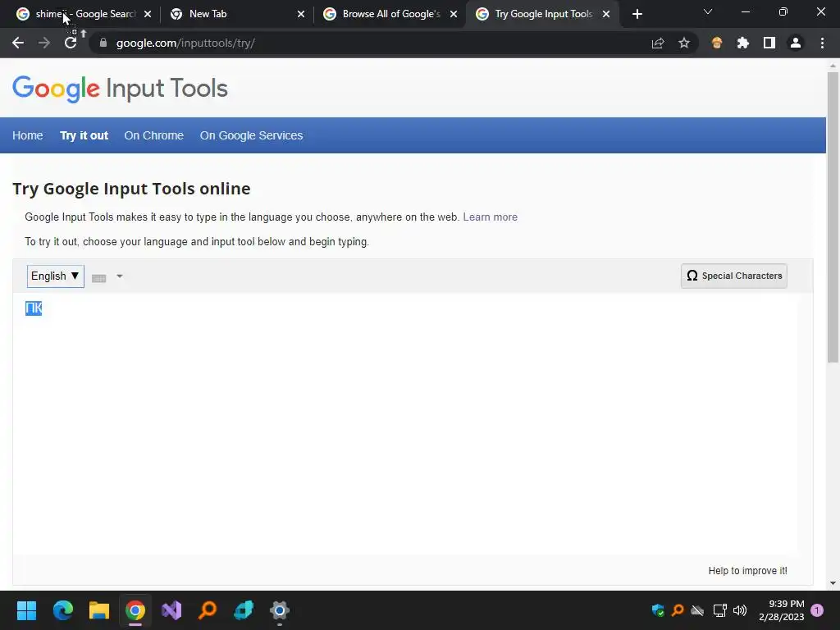Open the teal app icon on taskbar
The image size is (840, 630).
coord(244,610)
